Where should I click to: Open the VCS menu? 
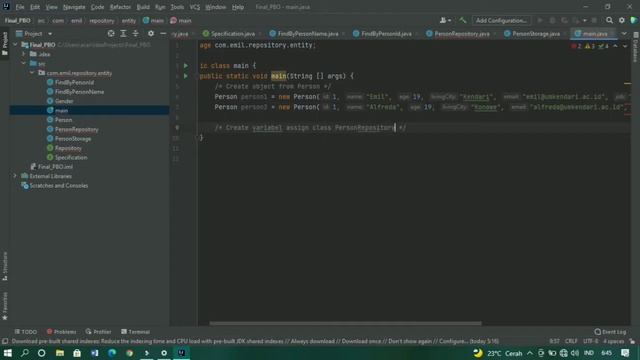pyautogui.click(x=195, y=7)
